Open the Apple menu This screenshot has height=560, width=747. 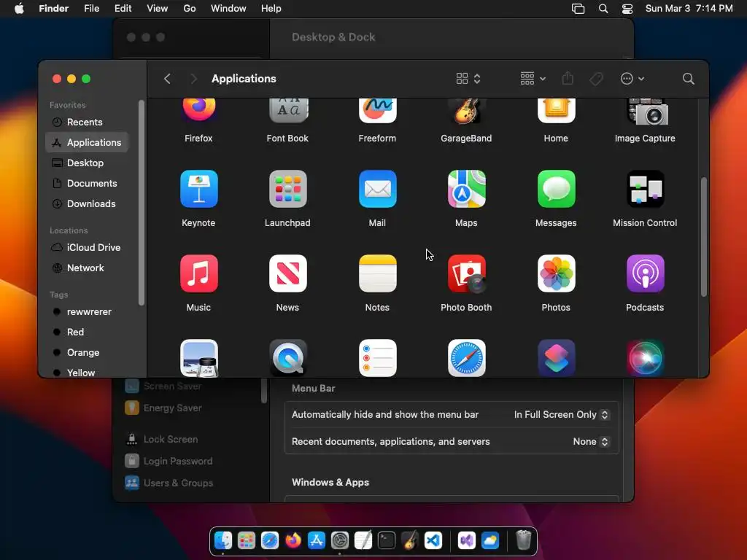point(19,9)
